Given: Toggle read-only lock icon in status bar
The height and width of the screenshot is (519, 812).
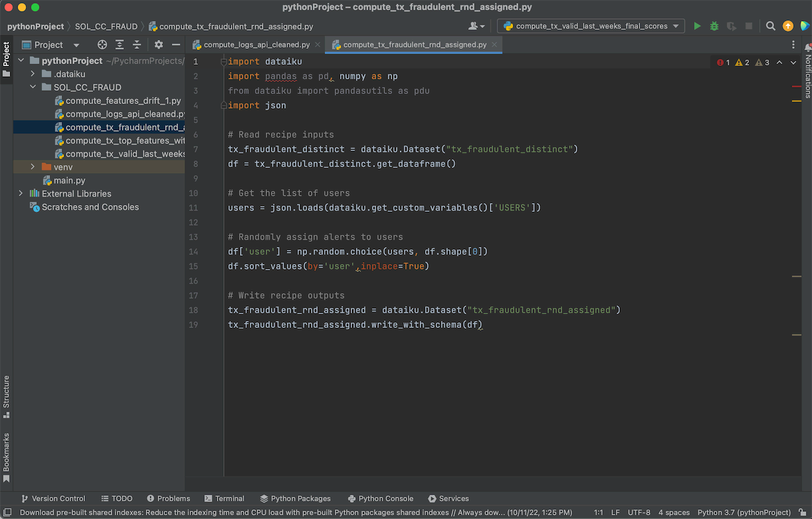Looking at the screenshot, I should click(802, 512).
